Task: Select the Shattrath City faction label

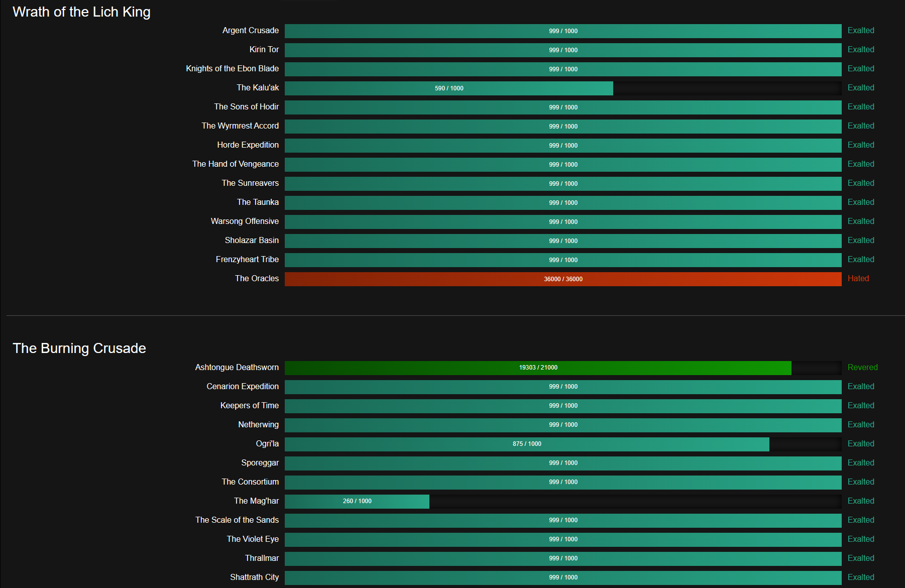Action: click(x=254, y=577)
